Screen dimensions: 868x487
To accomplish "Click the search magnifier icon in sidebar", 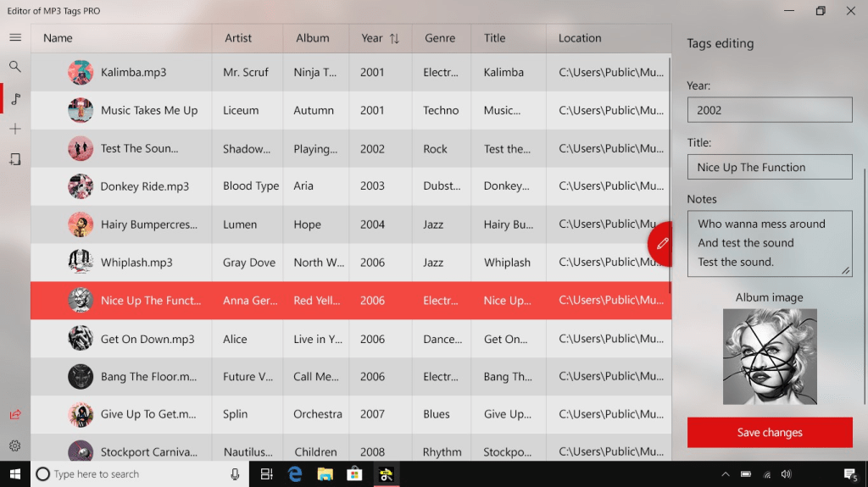I will pyautogui.click(x=15, y=67).
